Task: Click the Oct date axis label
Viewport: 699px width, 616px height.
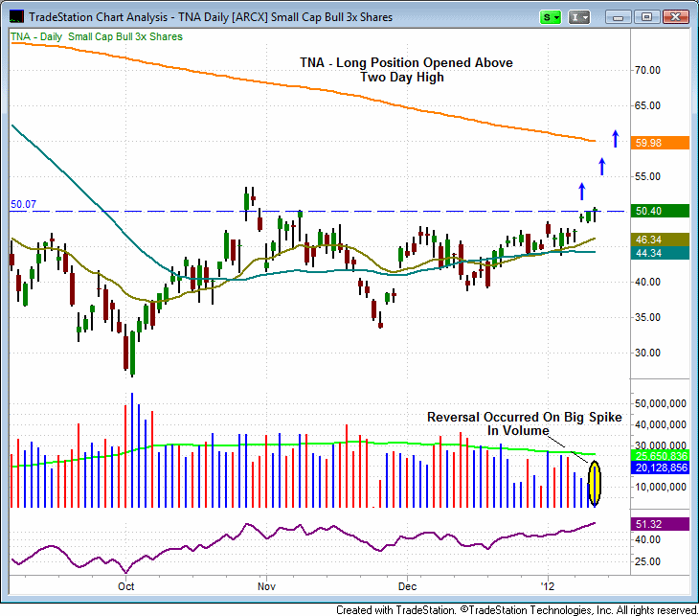Action: click(125, 586)
